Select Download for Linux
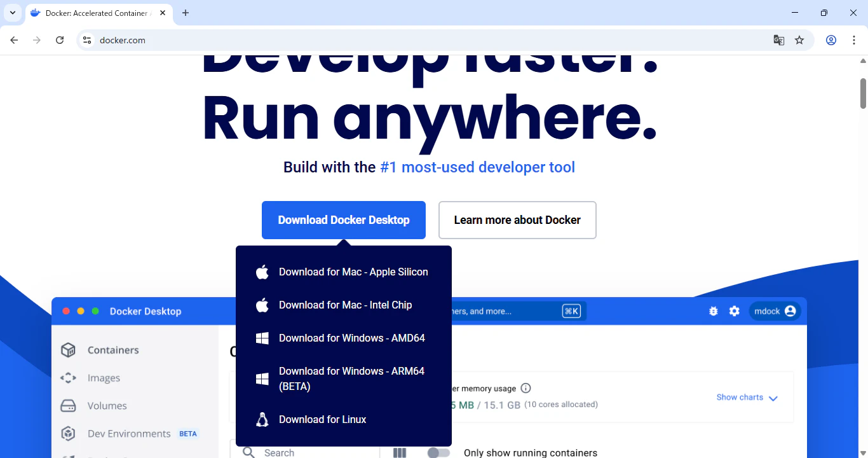 point(344,419)
